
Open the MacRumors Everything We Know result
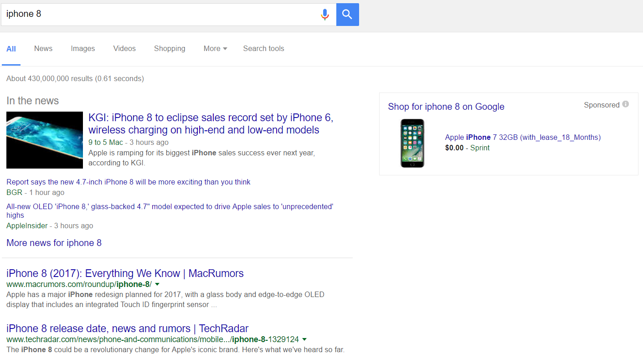125,273
